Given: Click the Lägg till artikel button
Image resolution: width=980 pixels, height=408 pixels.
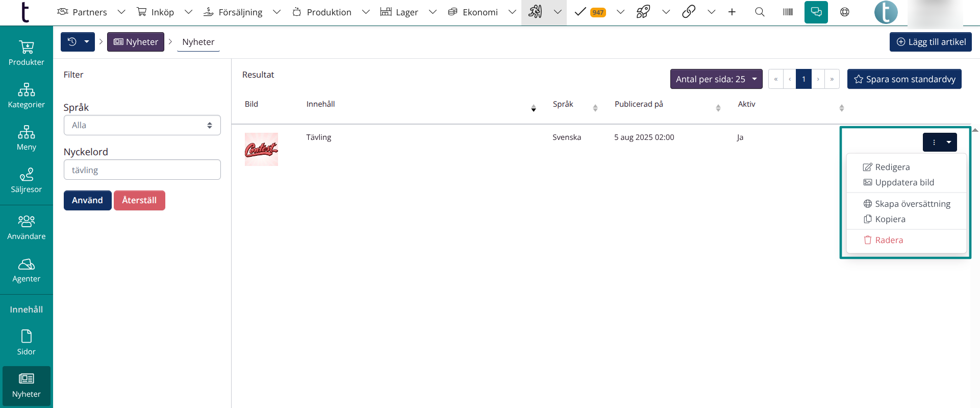Looking at the screenshot, I should click(x=931, y=42).
